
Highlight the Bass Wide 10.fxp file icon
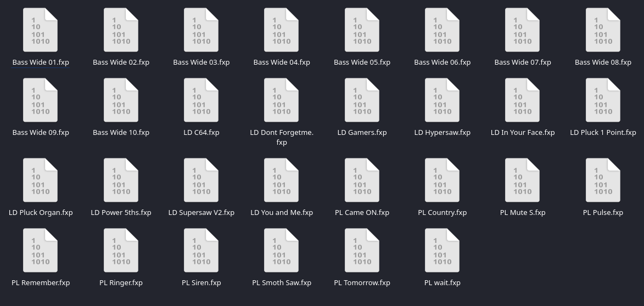[121, 100]
